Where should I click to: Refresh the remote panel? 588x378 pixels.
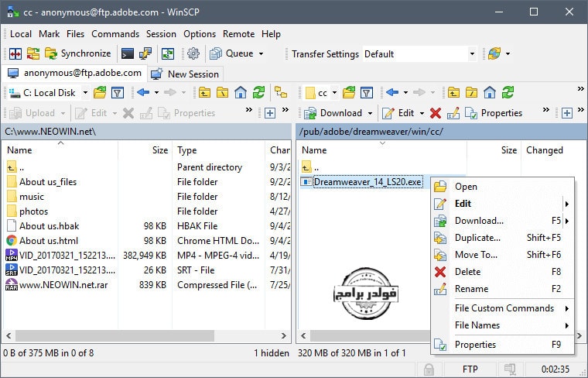pyautogui.click(x=508, y=92)
